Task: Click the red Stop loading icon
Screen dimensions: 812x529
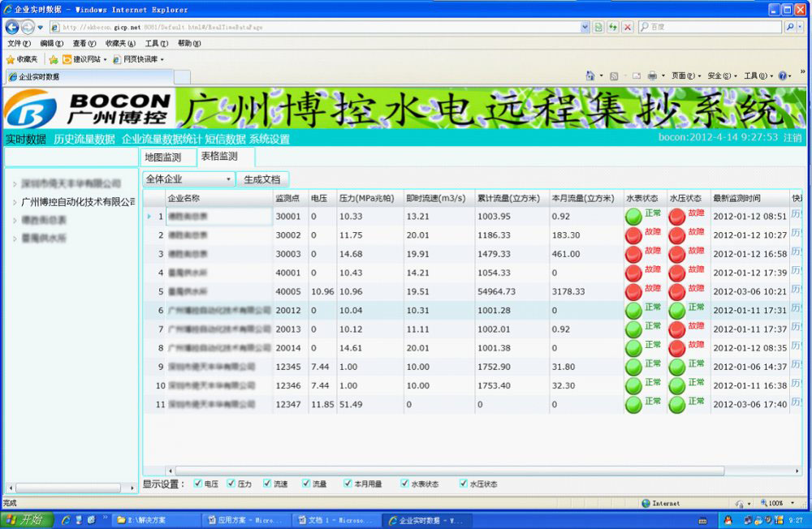Action: (x=627, y=27)
